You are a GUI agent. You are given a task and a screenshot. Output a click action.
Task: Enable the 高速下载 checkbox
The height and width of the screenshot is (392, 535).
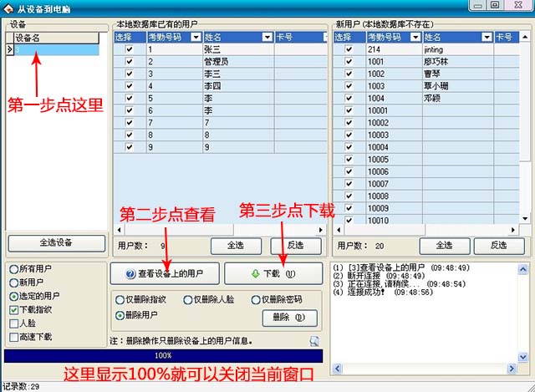click(13, 337)
